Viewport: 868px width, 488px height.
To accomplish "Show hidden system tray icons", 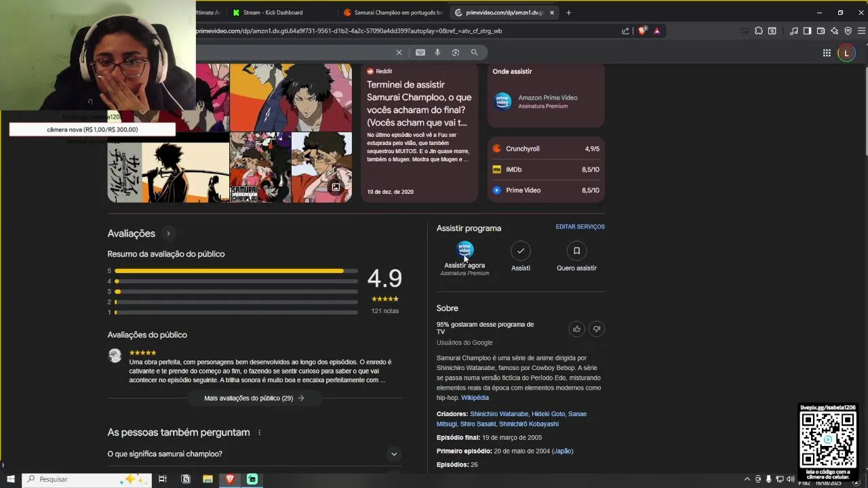I will (x=747, y=479).
